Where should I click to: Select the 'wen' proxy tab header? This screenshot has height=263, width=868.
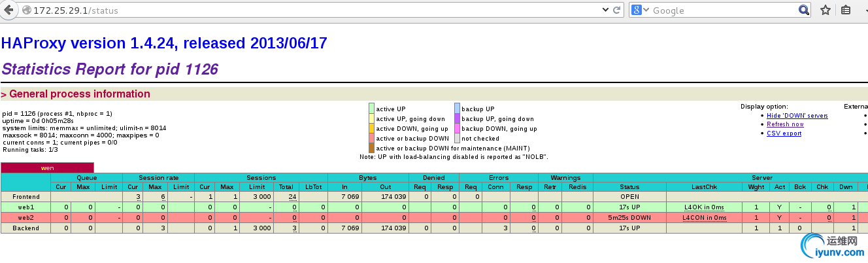click(47, 168)
